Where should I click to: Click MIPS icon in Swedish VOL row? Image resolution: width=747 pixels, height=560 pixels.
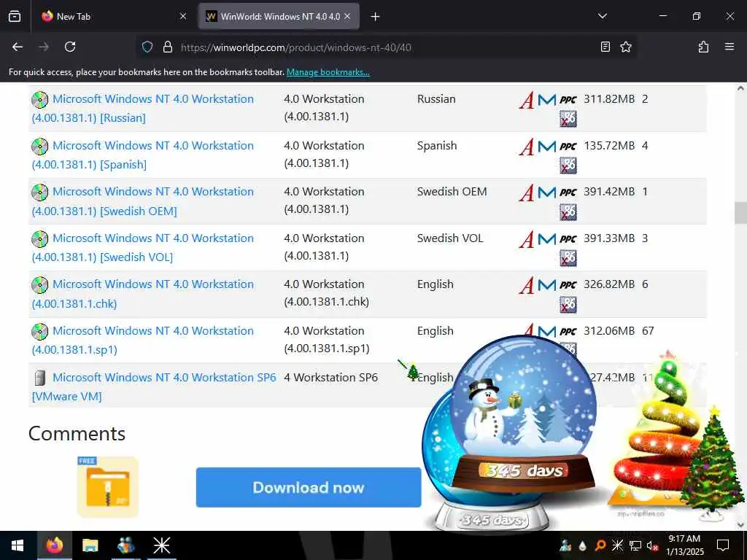pyautogui.click(x=547, y=238)
